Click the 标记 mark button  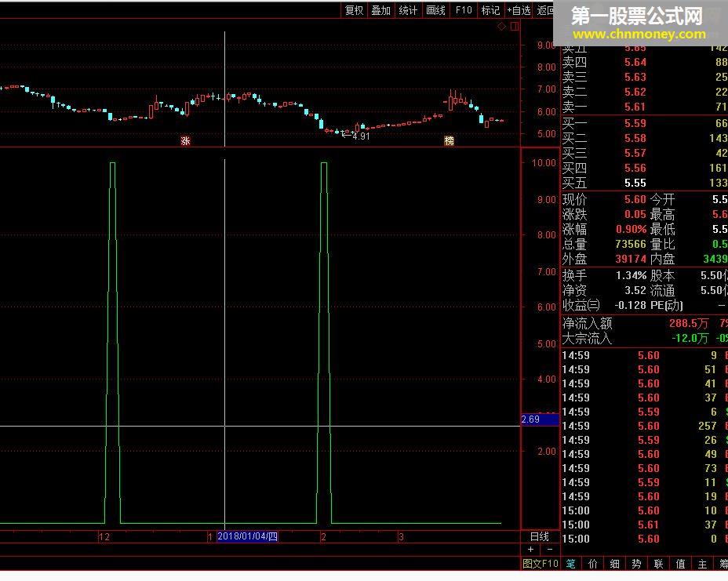coord(490,10)
